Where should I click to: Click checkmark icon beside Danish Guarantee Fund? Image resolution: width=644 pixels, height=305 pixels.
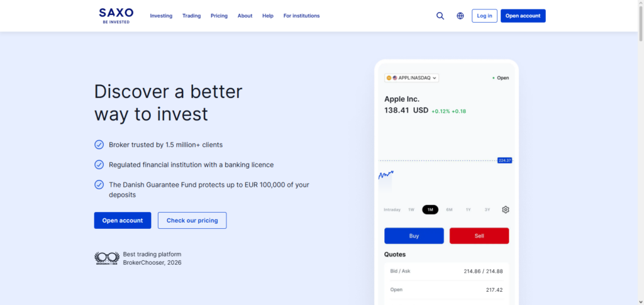click(x=99, y=185)
